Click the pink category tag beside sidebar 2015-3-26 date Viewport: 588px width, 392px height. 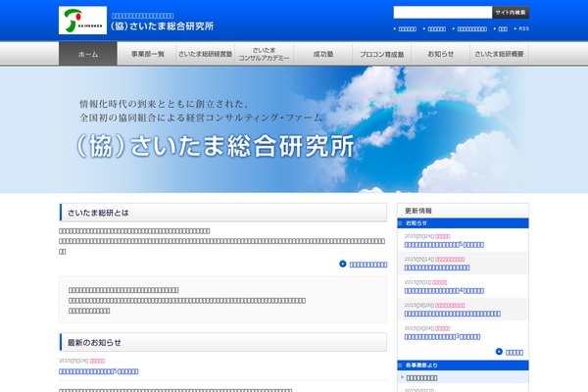click(450, 306)
